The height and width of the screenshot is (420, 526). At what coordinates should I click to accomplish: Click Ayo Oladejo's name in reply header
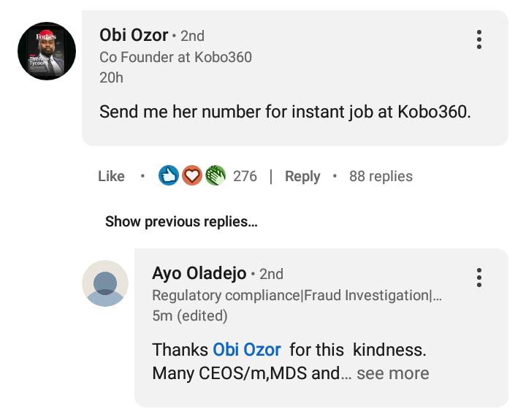[x=199, y=273]
